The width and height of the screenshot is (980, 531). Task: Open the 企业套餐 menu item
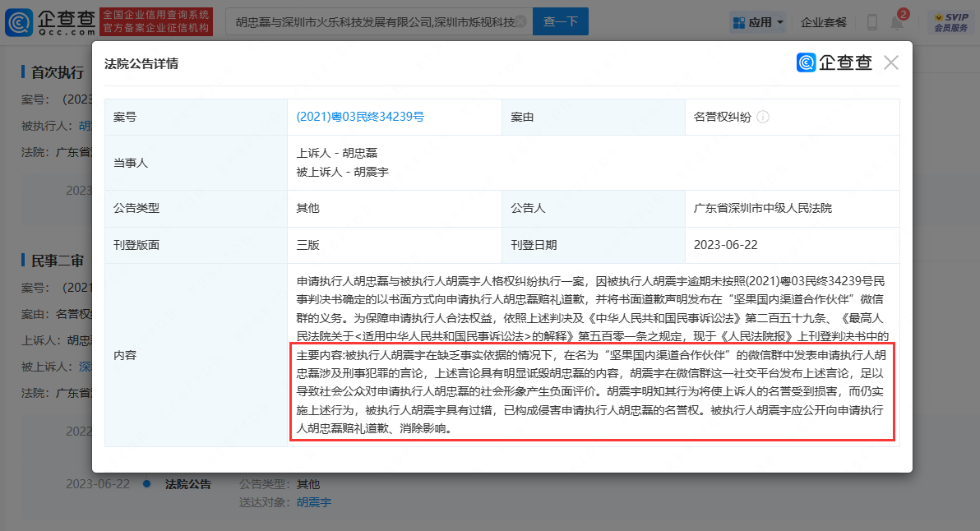(x=823, y=22)
